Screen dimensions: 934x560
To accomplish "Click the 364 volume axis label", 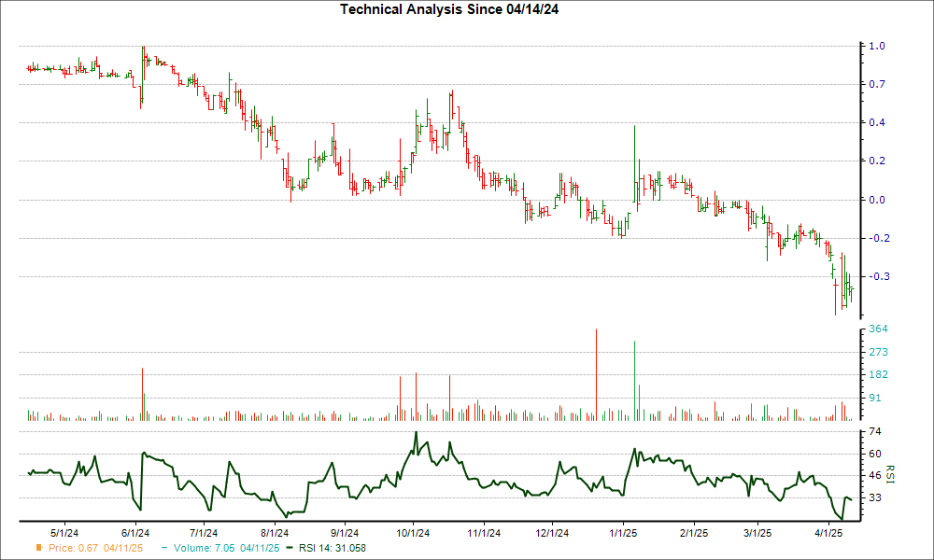I will 879,329.
